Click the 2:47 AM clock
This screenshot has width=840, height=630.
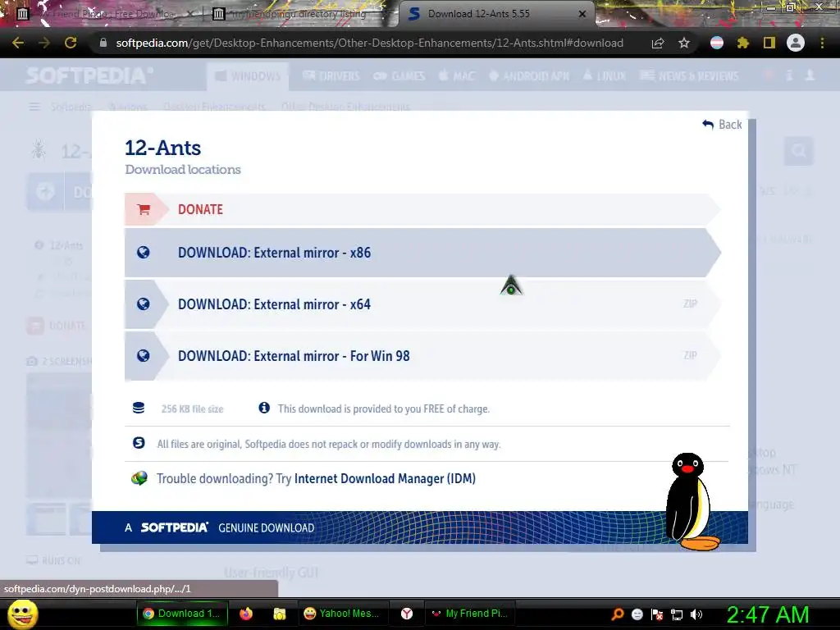pyautogui.click(x=768, y=614)
